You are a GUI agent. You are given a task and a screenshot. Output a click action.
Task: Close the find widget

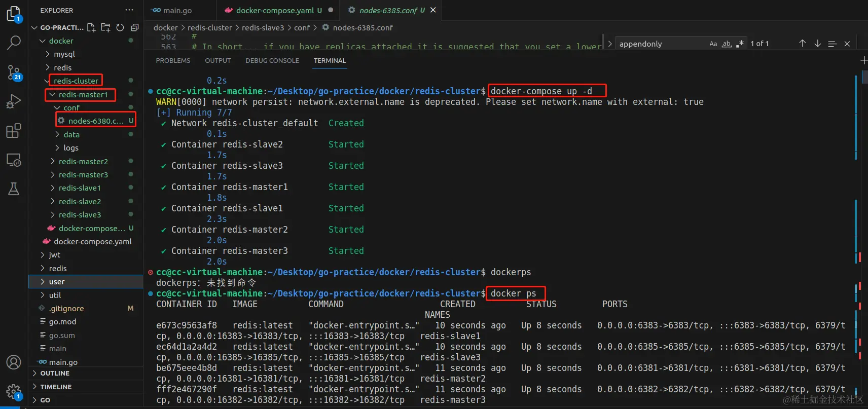click(847, 44)
